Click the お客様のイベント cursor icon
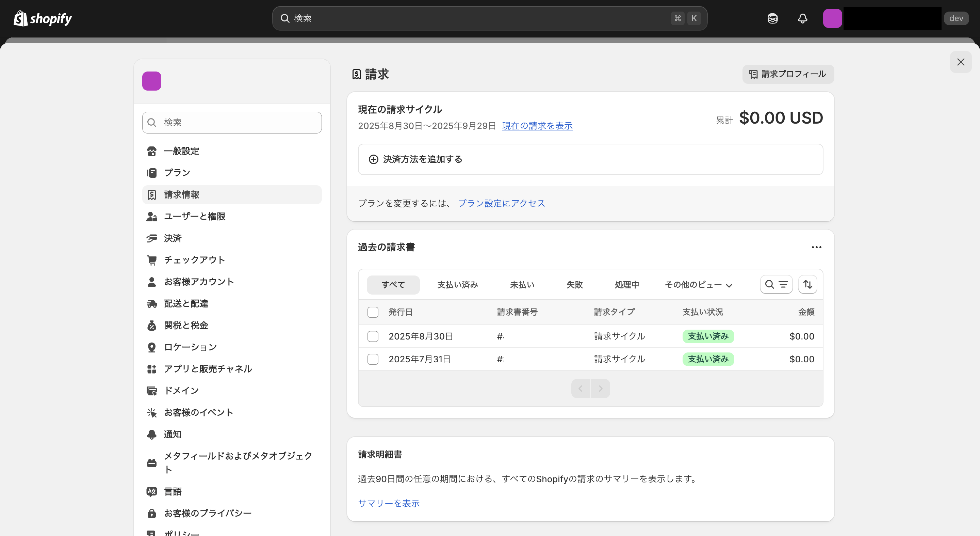Image resolution: width=980 pixels, height=536 pixels. point(151,413)
